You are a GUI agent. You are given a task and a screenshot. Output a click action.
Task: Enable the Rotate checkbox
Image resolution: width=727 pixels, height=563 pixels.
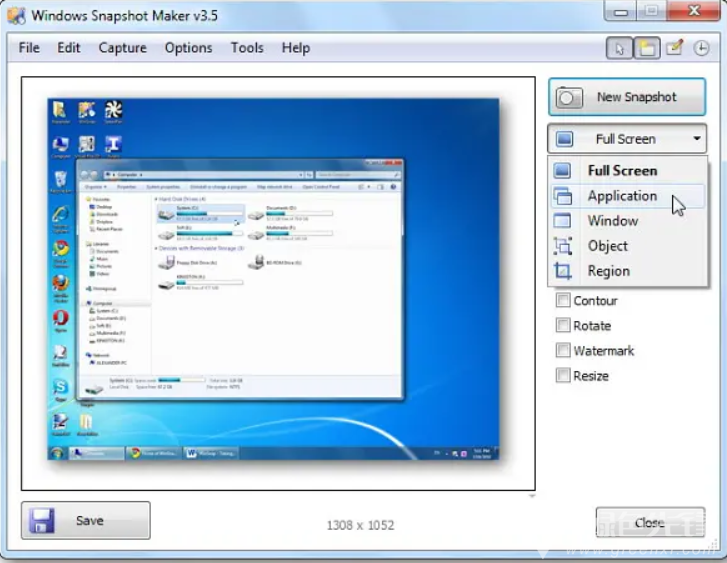tap(563, 325)
